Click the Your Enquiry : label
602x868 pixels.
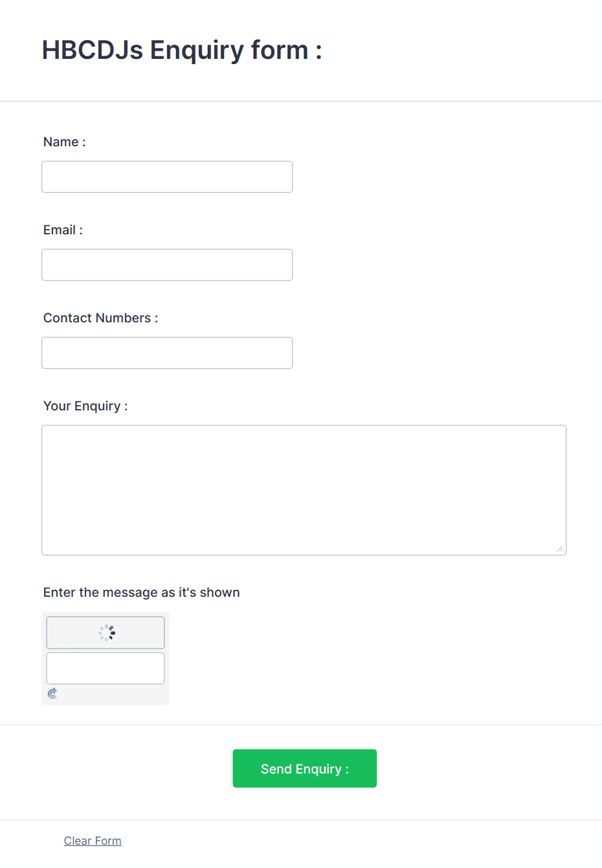coord(85,406)
